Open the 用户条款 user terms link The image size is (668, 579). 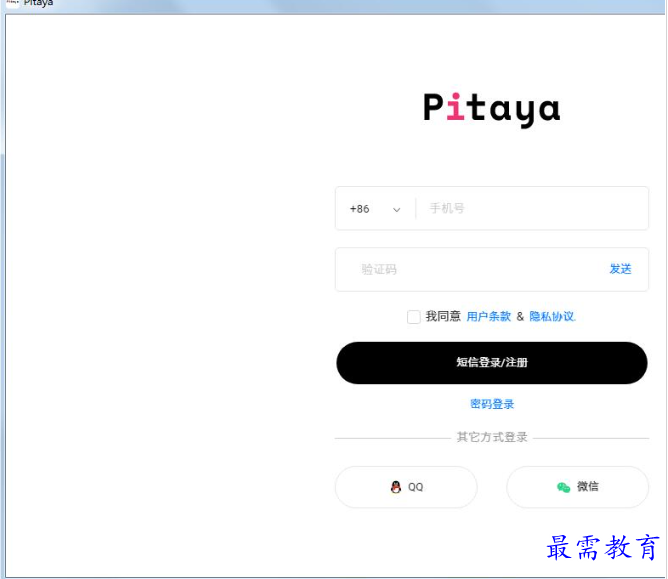coord(489,316)
